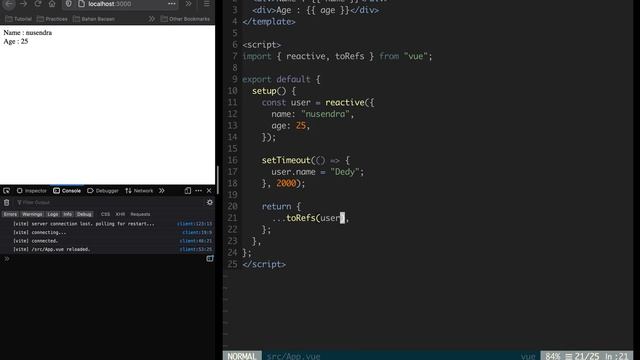Click the "/src/App.vue reloaded." log message
The width and height of the screenshot is (640, 360).
[x=51, y=249]
